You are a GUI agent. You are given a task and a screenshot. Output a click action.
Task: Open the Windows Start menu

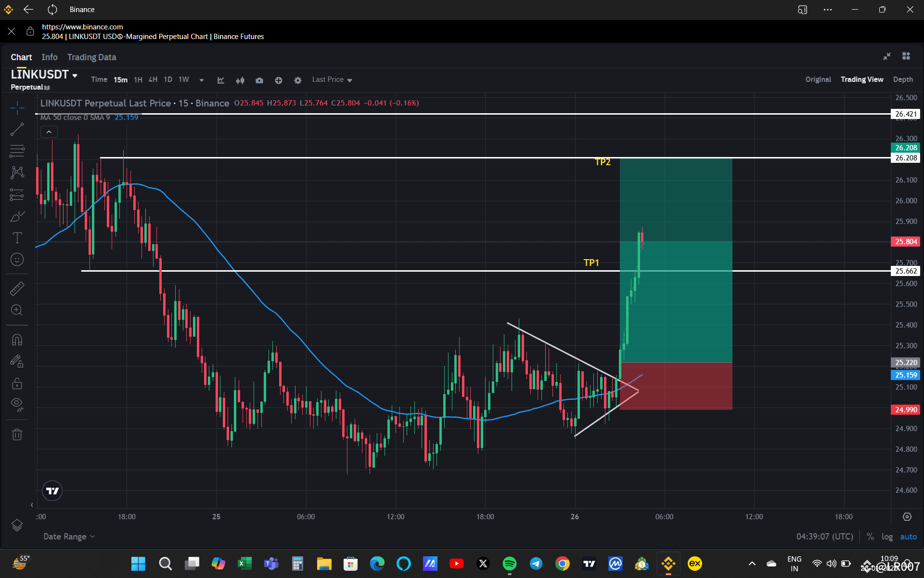(138, 564)
